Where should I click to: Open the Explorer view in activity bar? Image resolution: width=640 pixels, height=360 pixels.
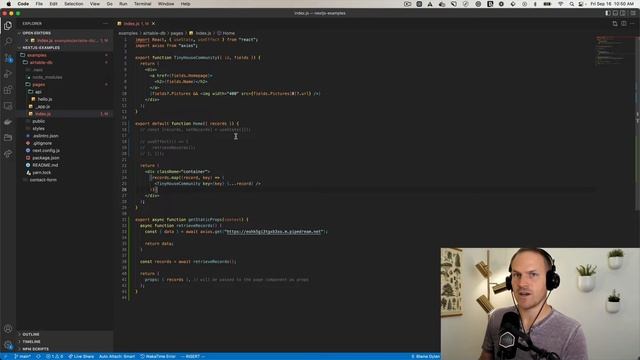point(8,26)
